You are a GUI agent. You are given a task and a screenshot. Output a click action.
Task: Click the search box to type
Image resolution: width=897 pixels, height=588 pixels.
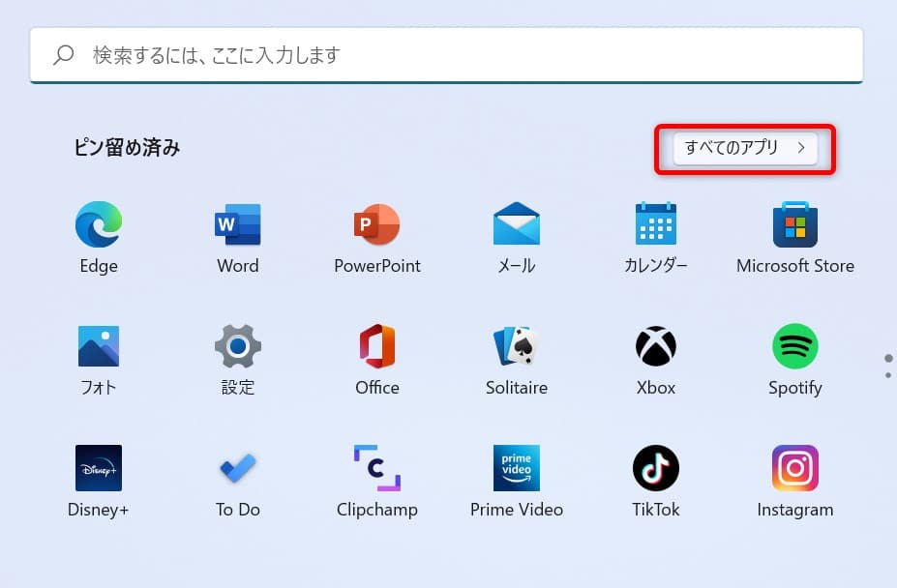click(x=445, y=55)
